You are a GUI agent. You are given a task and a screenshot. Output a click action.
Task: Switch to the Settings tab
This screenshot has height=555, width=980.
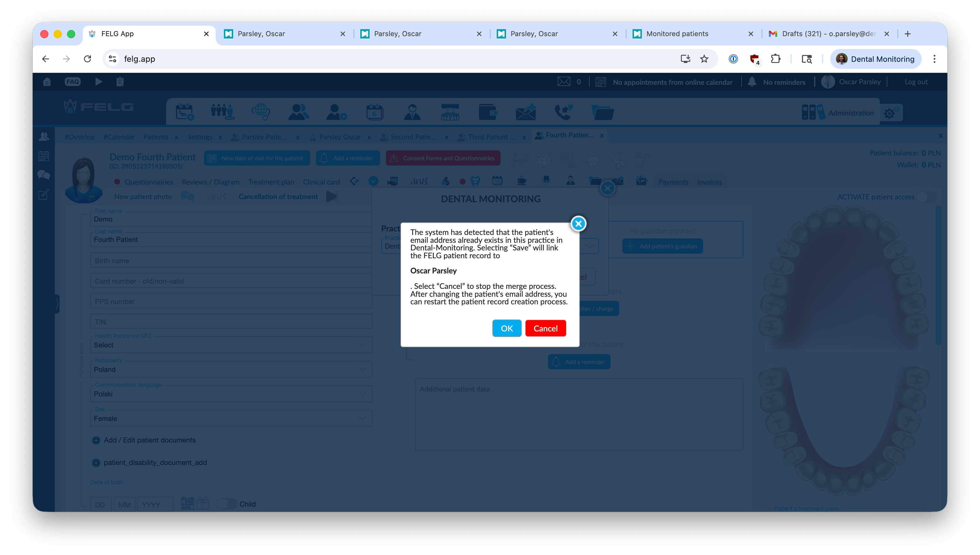[x=200, y=137]
